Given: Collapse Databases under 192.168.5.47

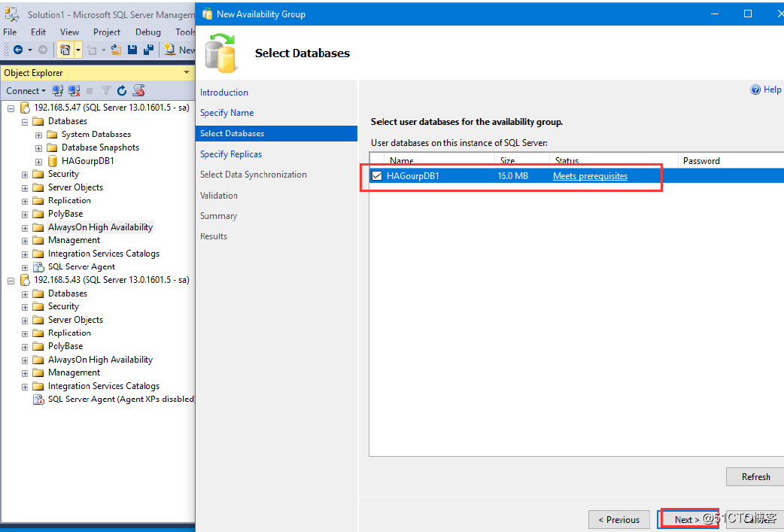Looking at the screenshot, I should (25, 121).
